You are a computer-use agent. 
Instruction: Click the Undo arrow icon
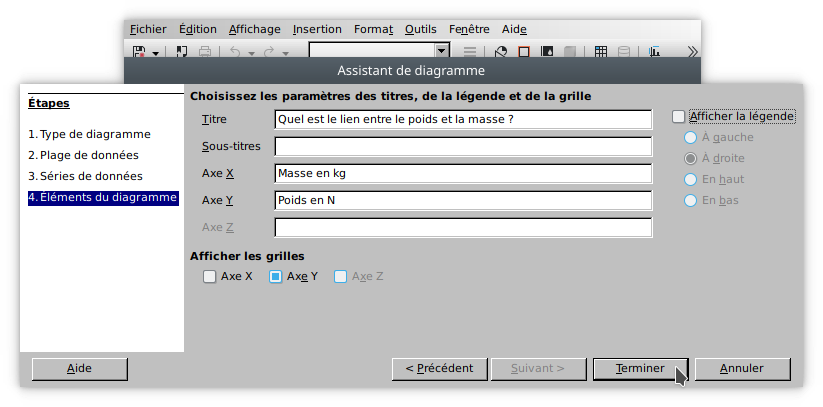234,51
